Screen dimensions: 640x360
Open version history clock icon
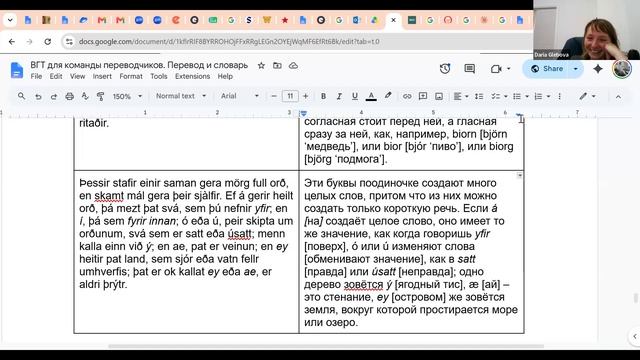(445, 69)
